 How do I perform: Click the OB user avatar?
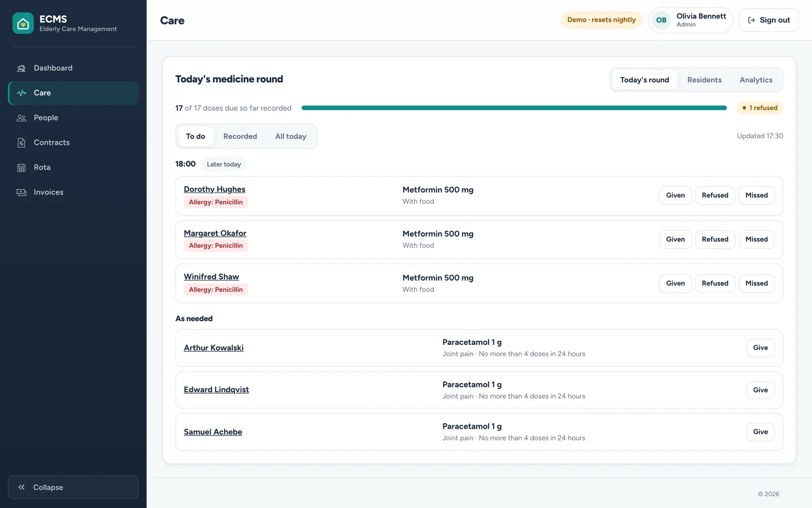661,20
